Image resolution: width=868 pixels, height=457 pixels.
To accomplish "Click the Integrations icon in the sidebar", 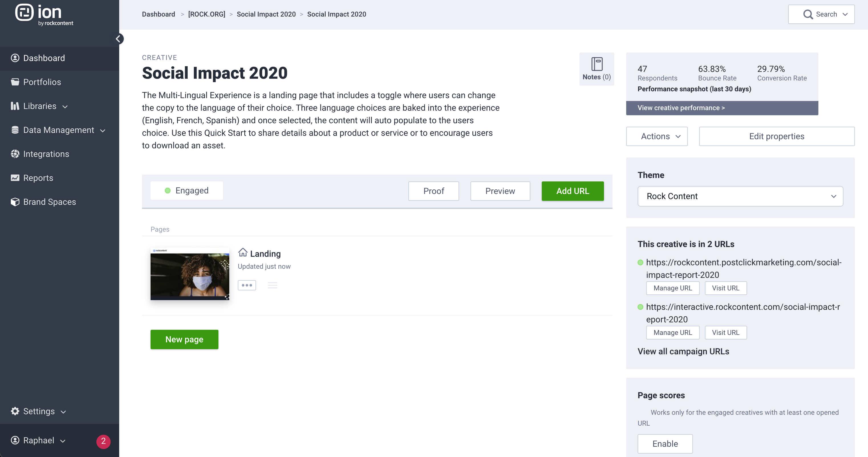I will [x=15, y=154].
